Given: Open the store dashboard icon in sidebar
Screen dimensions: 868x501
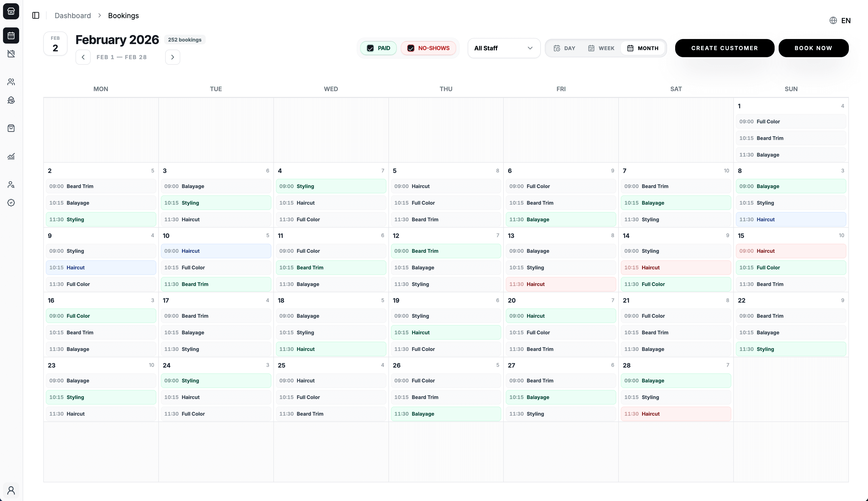Looking at the screenshot, I should pos(11,11).
